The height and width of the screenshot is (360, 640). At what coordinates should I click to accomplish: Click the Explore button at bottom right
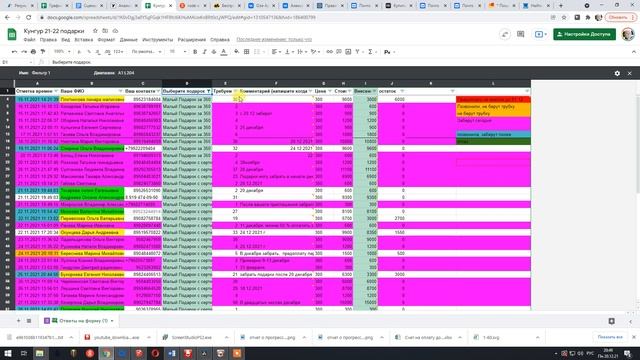(x=611, y=321)
